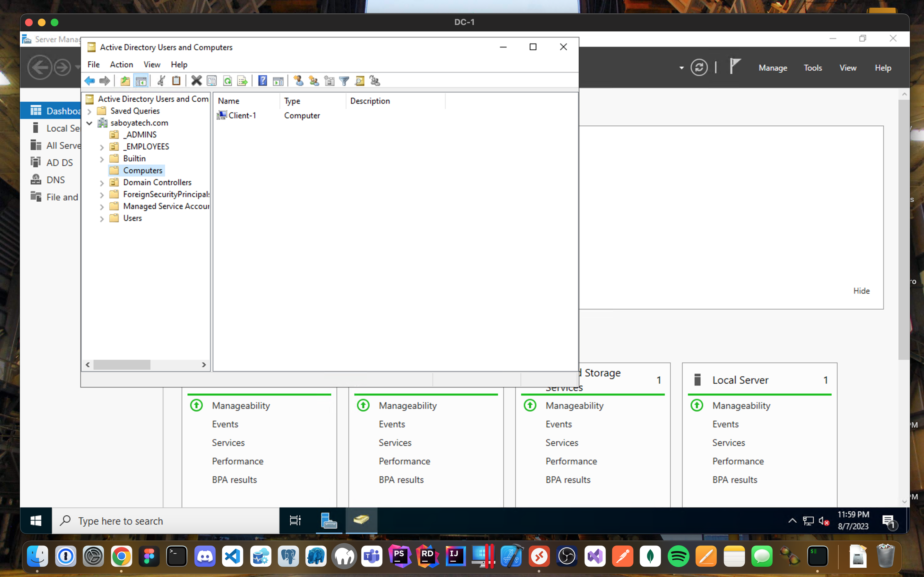Screen dimensions: 924x577
Task: Click the Delete toolbar icon
Action: [x=196, y=80]
